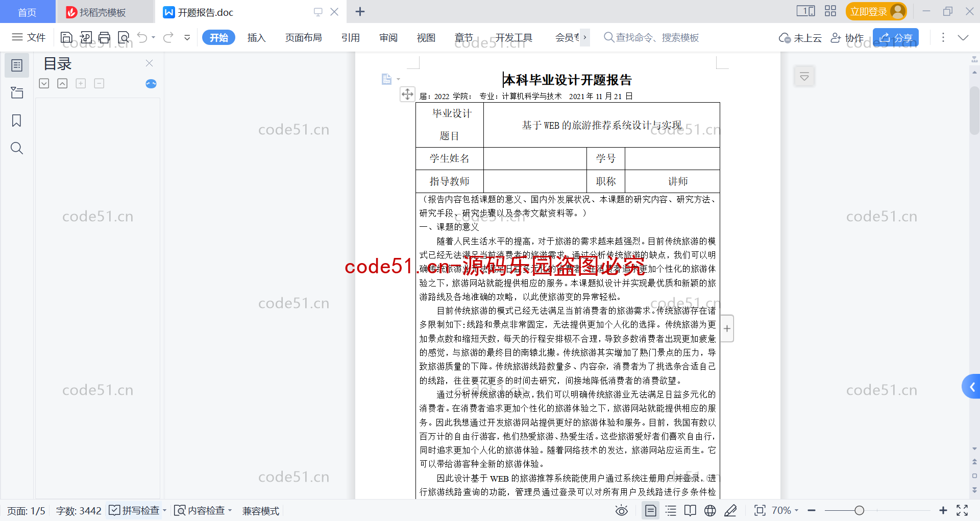Click the zoom out minus button

(x=812, y=510)
